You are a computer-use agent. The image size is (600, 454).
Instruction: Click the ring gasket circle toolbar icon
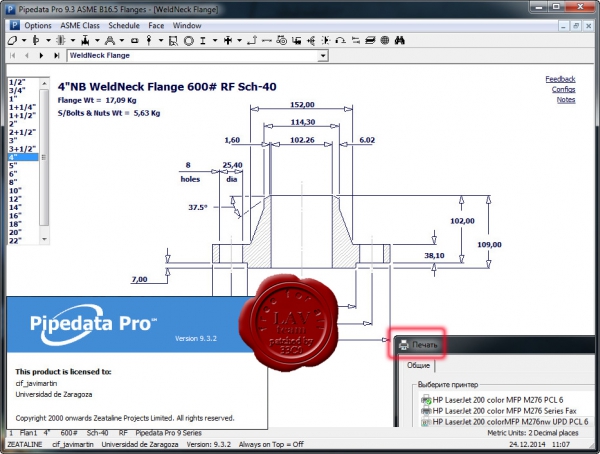(189, 41)
